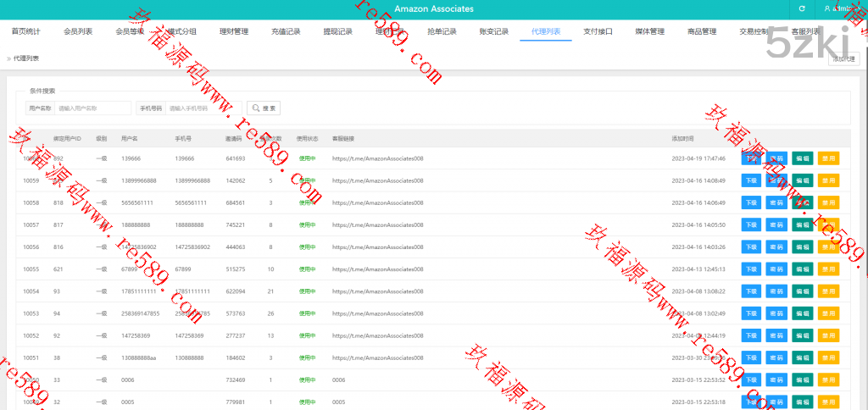
Task: Go to the 首页统计 tab
Action: 26,32
